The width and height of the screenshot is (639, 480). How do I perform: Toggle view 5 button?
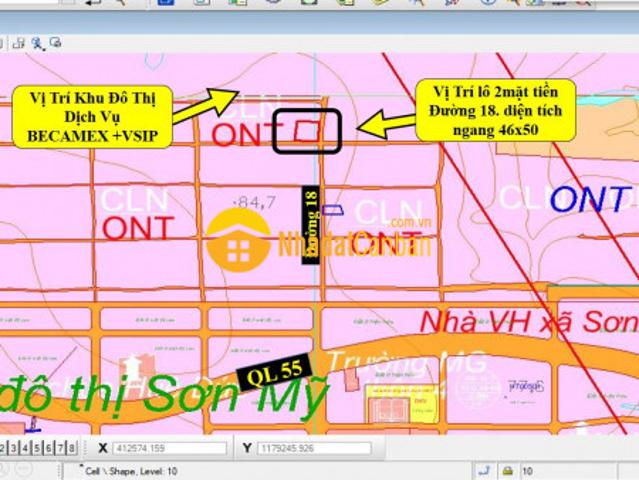click(37, 448)
